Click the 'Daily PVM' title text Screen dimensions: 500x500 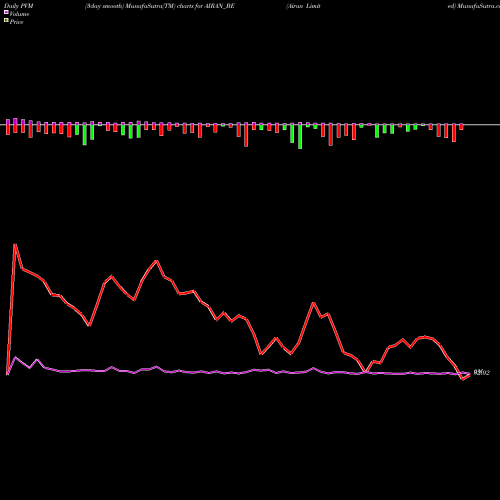pos(19,6)
